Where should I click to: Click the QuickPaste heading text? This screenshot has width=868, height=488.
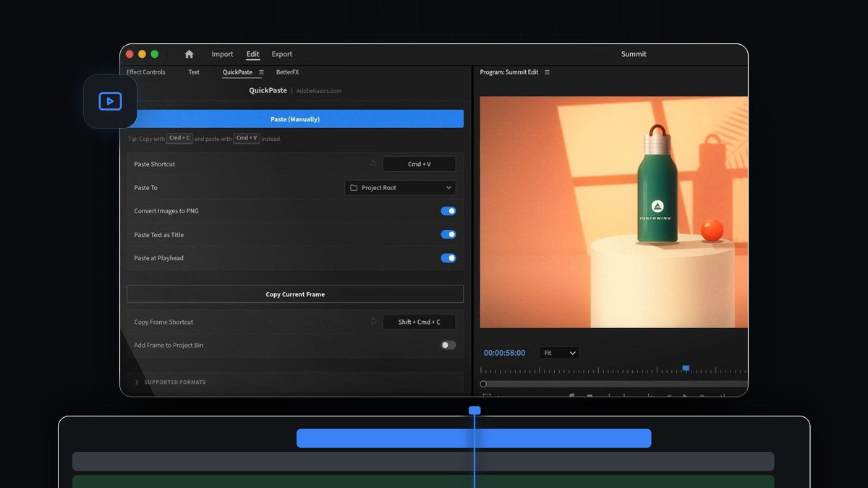pos(268,90)
